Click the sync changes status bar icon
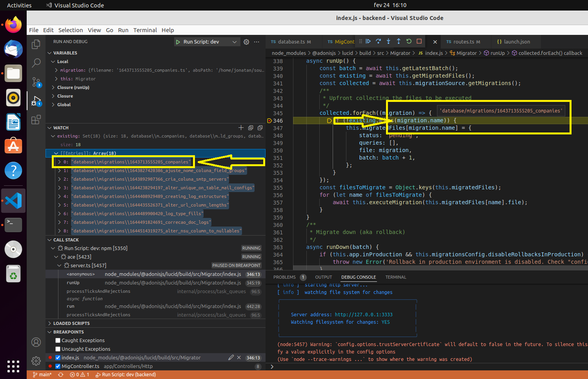 coord(61,375)
